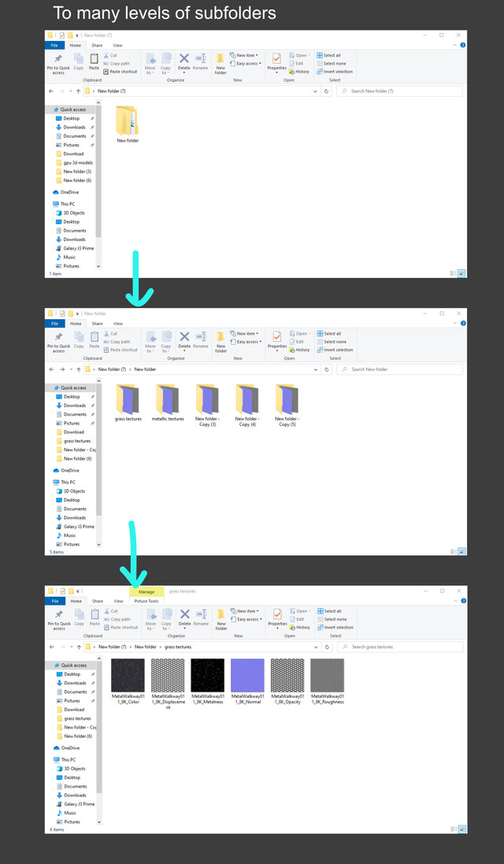Select the Manage tab in grass textures window
This screenshot has height=864, width=504.
click(146, 591)
